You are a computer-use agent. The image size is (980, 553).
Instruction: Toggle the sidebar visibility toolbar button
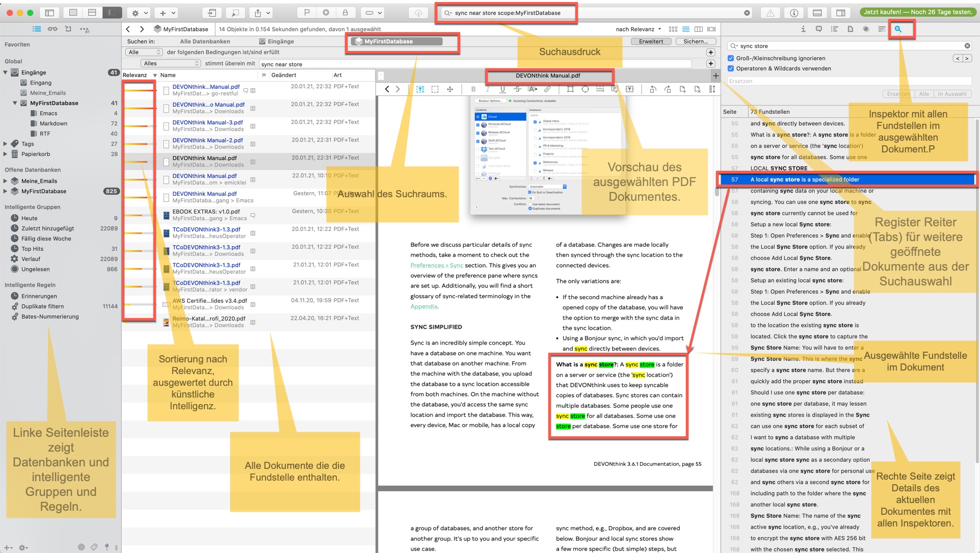click(x=49, y=13)
